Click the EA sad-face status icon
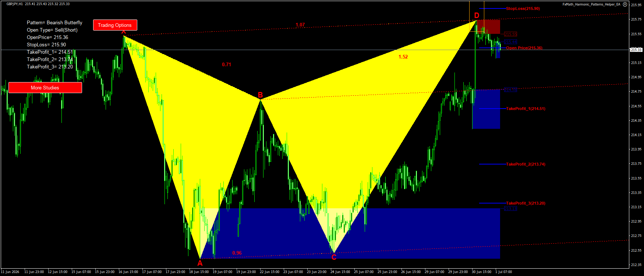The width and height of the screenshot is (644, 276). pyautogui.click(x=625, y=4)
